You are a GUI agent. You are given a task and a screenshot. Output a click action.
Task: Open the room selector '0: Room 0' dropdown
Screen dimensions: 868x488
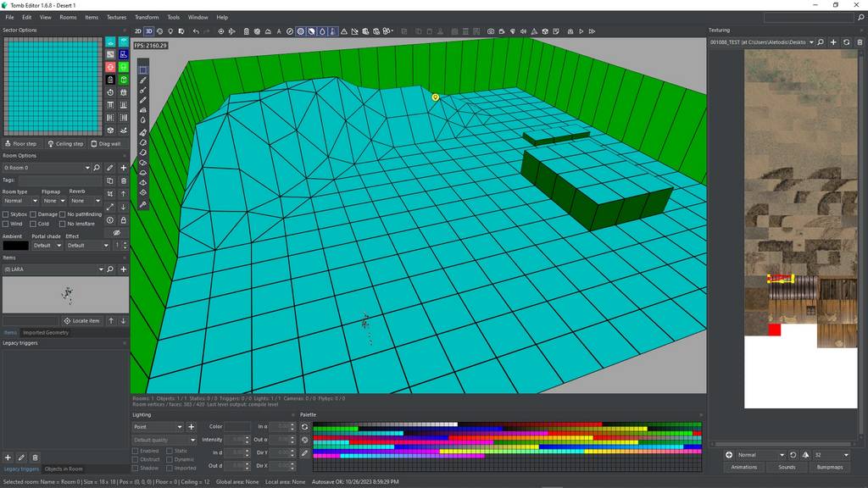point(47,168)
